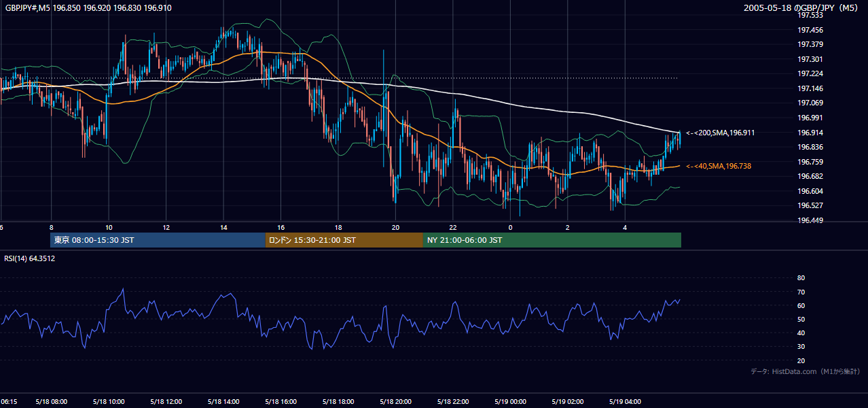This screenshot has width=868, height=408.
Task: Click price axis value 197.533
Action: [x=810, y=15]
